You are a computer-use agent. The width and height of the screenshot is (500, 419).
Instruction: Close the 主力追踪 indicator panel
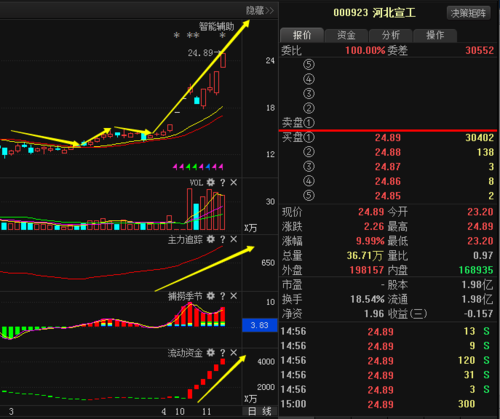(234, 239)
